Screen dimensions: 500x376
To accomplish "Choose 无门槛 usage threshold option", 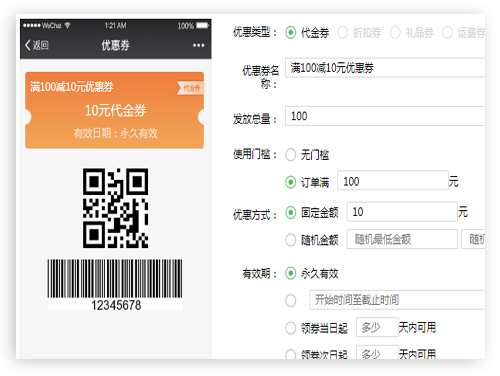I will point(291,155).
